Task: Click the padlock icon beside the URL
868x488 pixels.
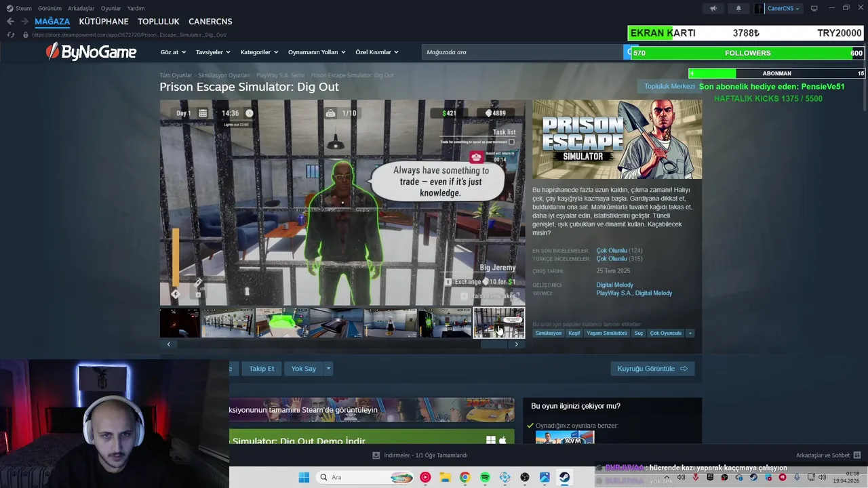Action: (x=26, y=35)
